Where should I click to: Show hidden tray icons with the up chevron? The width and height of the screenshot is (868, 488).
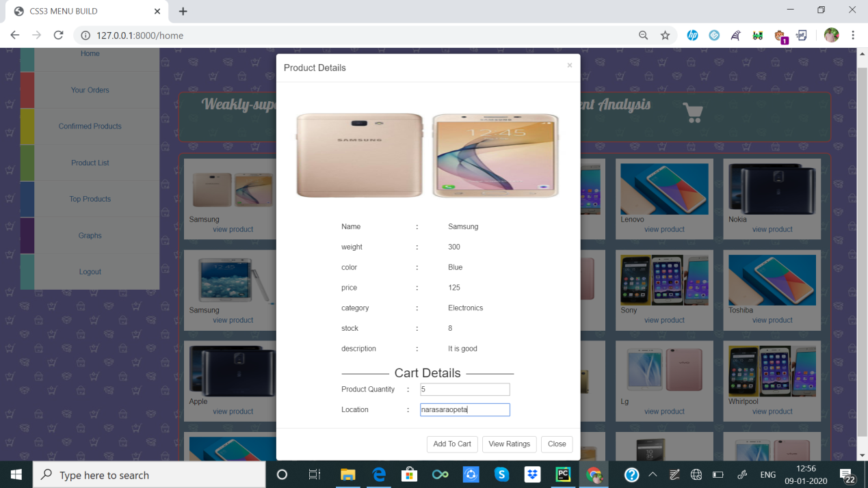(653, 474)
